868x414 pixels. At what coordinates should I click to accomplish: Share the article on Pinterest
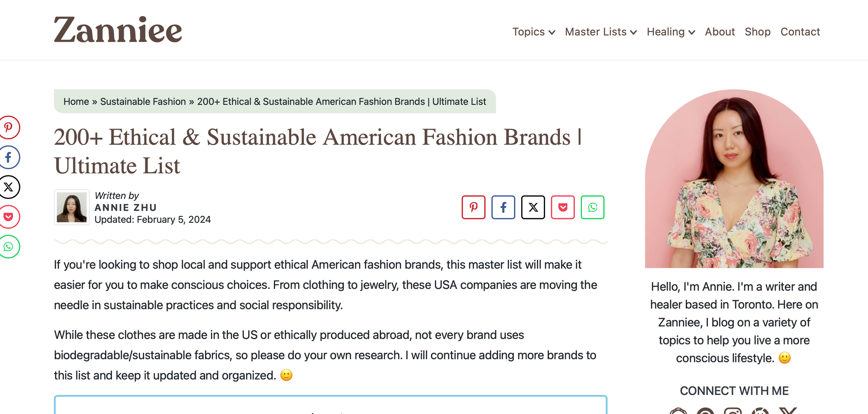(473, 207)
